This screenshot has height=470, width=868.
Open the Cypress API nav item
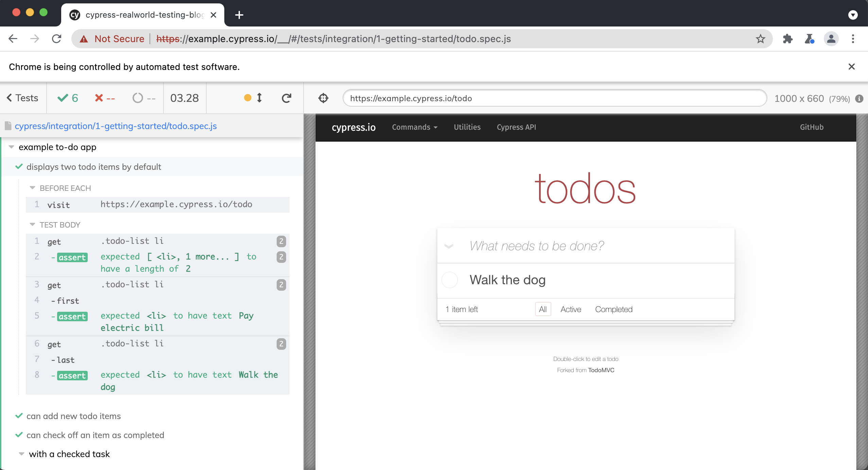(516, 127)
